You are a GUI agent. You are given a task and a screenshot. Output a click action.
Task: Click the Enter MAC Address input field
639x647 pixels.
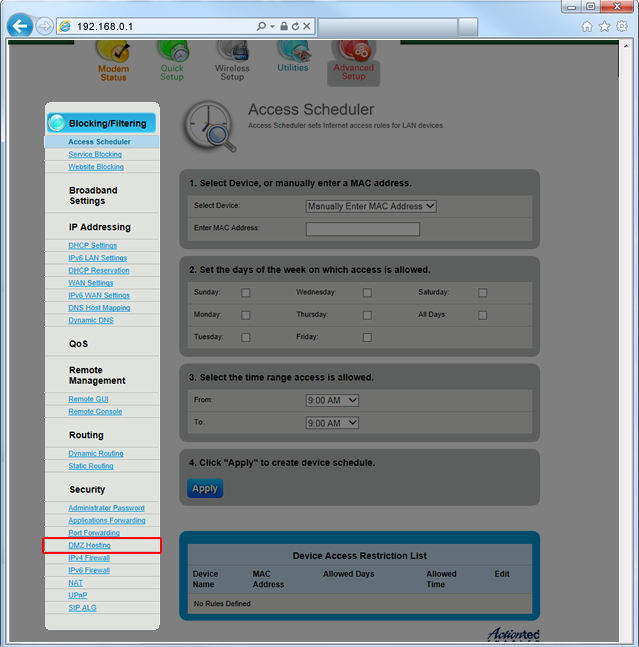pyautogui.click(x=363, y=229)
